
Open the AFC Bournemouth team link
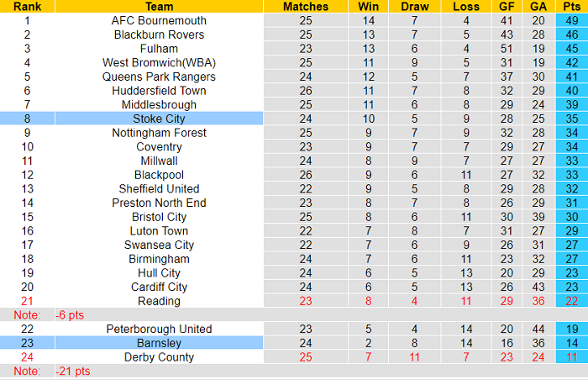click(159, 20)
